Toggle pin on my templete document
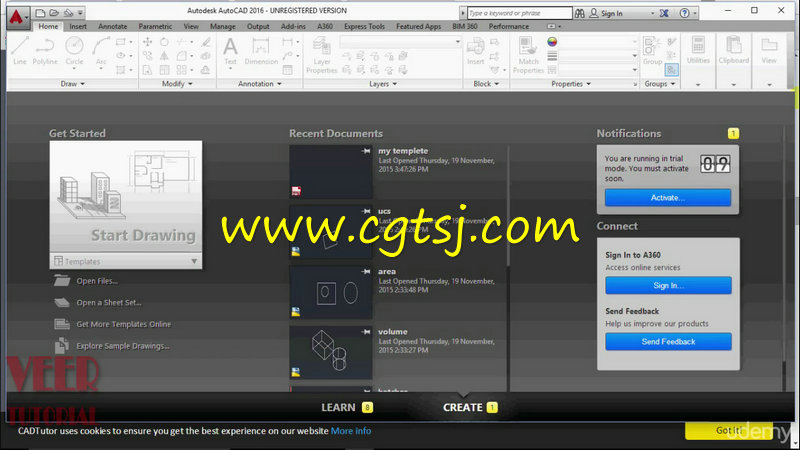800x450 pixels. pyautogui.click(x=366, y=151)
